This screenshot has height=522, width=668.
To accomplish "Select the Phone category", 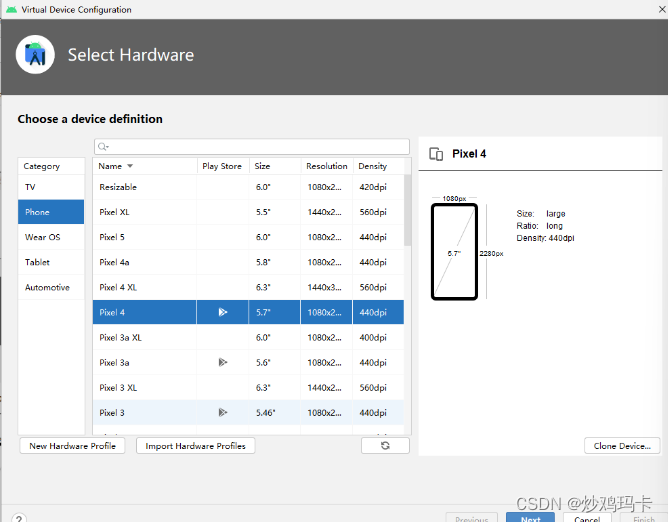I will pos(51,212).
